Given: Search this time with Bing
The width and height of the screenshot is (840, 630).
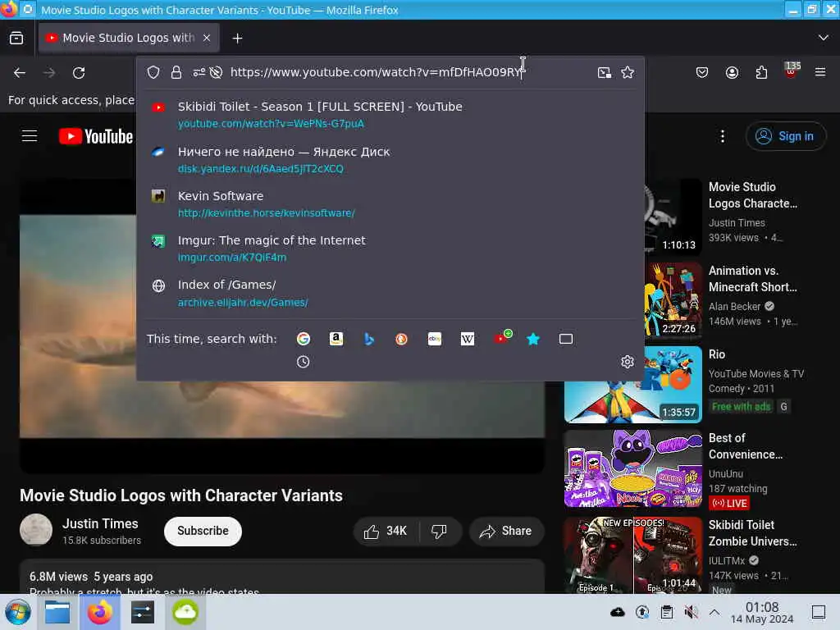Looking at the screenshot, I should pyautogui.click(x=368, y=339).
